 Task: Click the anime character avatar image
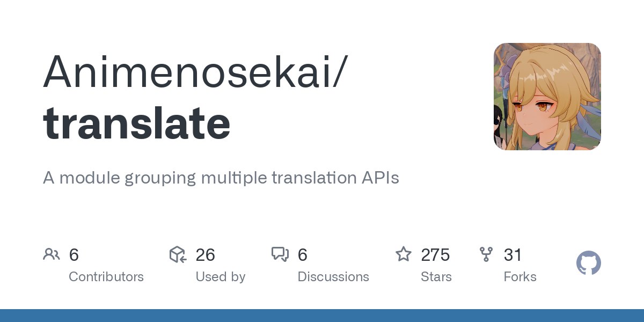tap(547, 97)
